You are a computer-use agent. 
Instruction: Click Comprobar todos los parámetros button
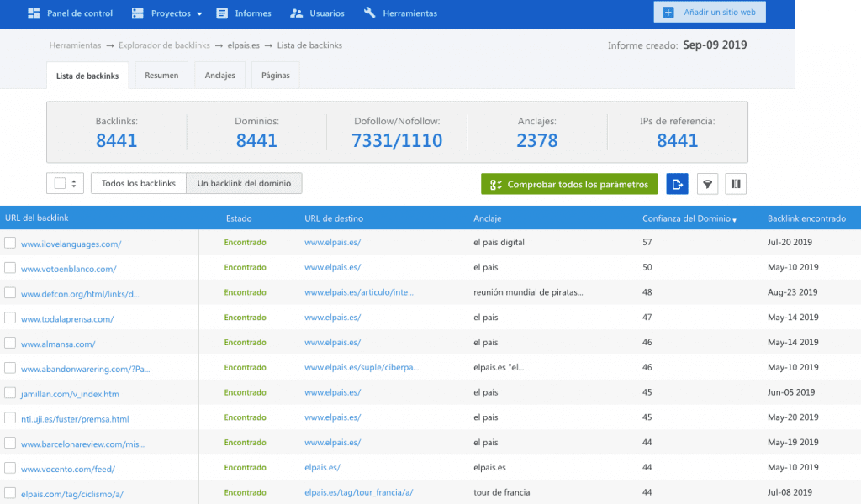click(569, 184)
